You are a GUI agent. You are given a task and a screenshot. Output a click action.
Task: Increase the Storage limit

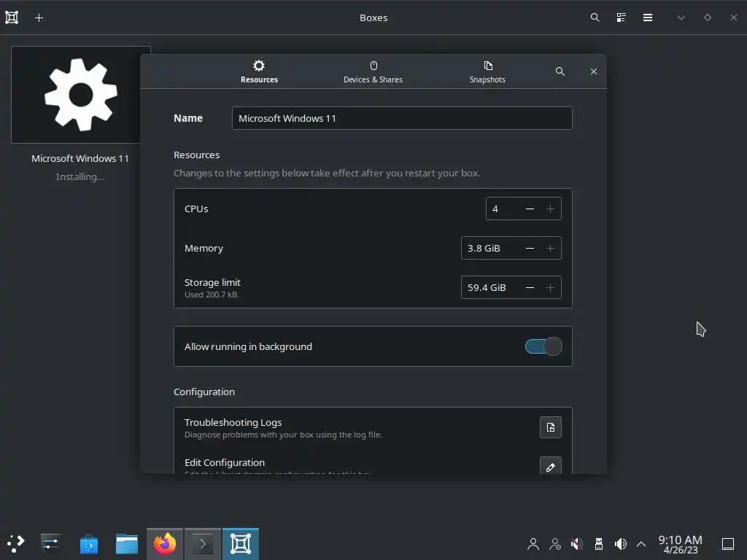550,287
